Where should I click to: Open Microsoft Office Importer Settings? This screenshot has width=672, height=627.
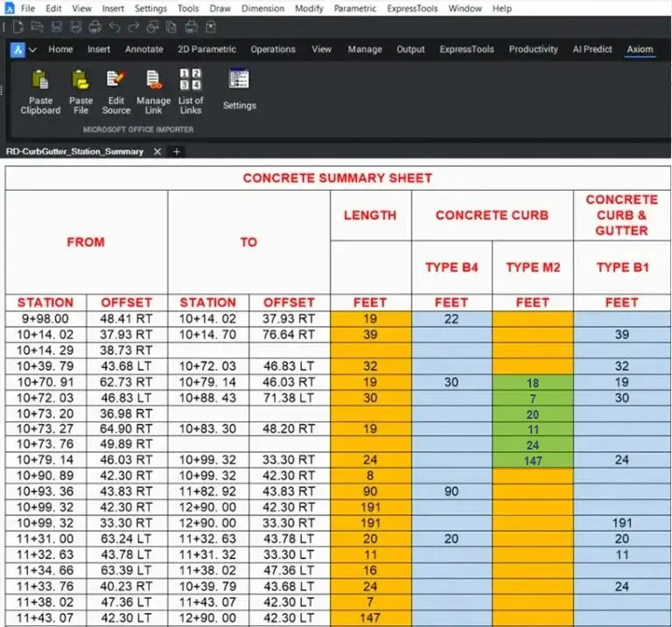(239, 80)
